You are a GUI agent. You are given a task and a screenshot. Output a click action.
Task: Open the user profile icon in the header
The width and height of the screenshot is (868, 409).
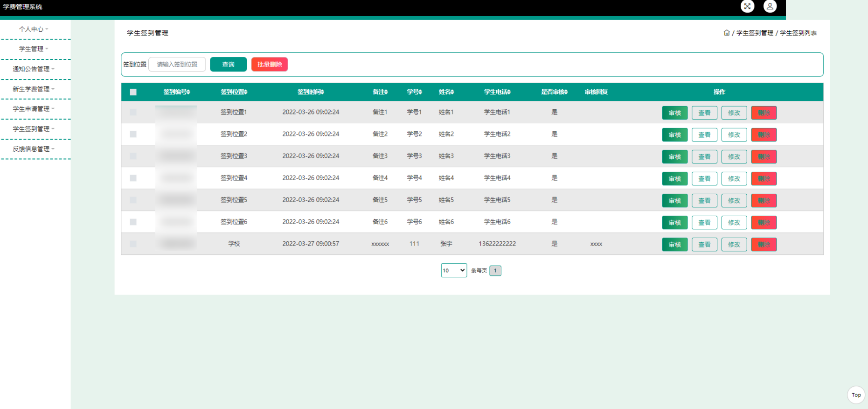[x=770, y=6]
